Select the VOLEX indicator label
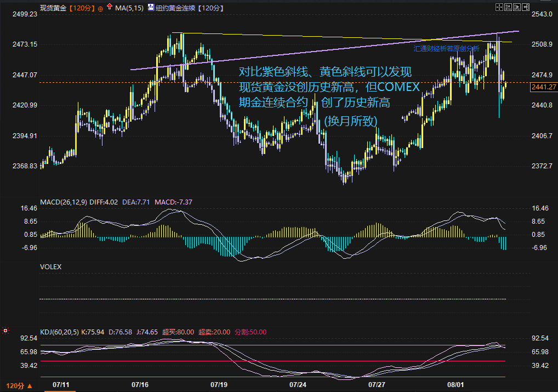558x392 pixels. pos(51,267)
